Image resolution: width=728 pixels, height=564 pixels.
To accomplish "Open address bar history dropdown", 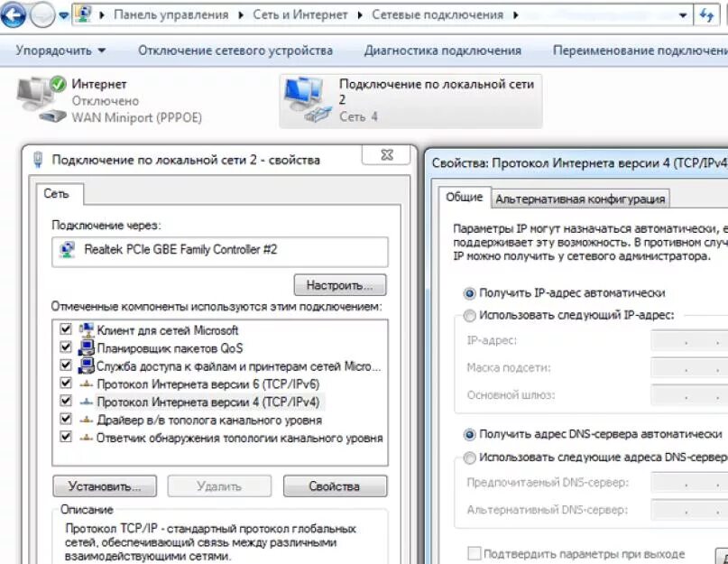I will 683,15.
